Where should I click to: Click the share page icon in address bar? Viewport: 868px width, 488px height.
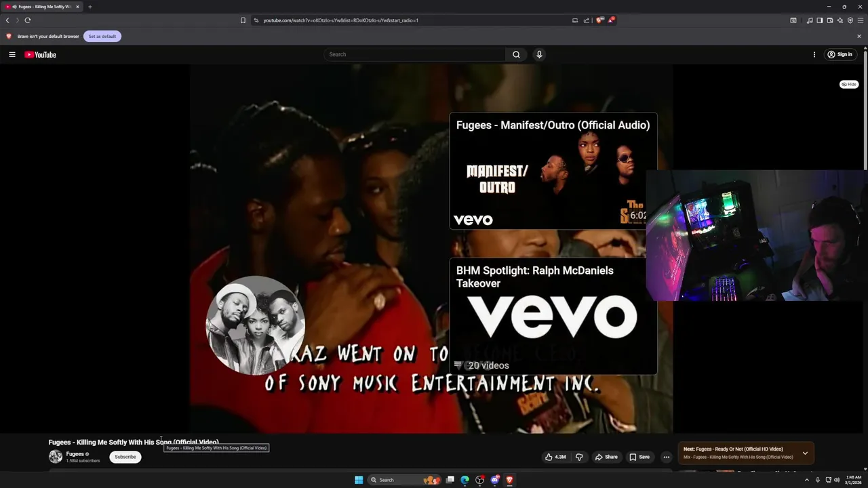(587, 20)
